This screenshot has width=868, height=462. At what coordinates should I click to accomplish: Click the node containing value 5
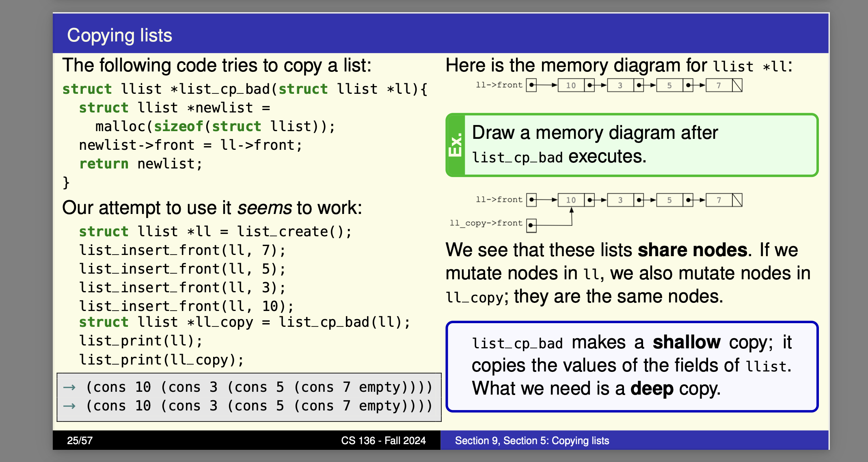(669, 85)
